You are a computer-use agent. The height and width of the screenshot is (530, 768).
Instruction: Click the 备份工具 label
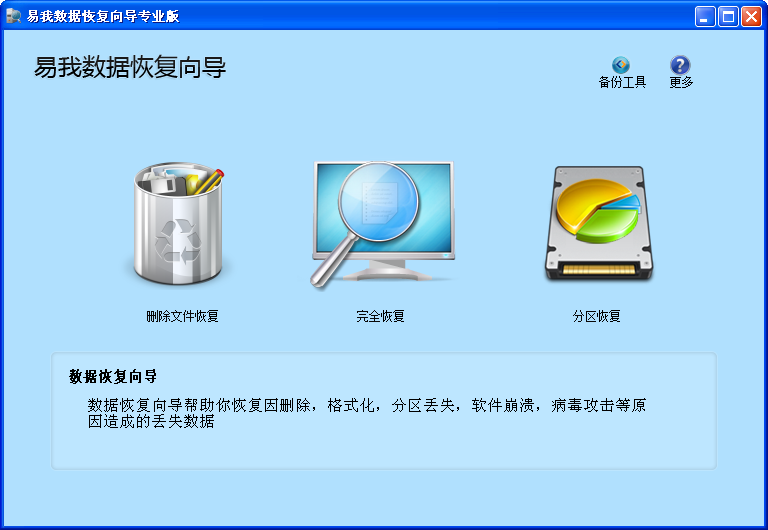(x=622, y=82)
